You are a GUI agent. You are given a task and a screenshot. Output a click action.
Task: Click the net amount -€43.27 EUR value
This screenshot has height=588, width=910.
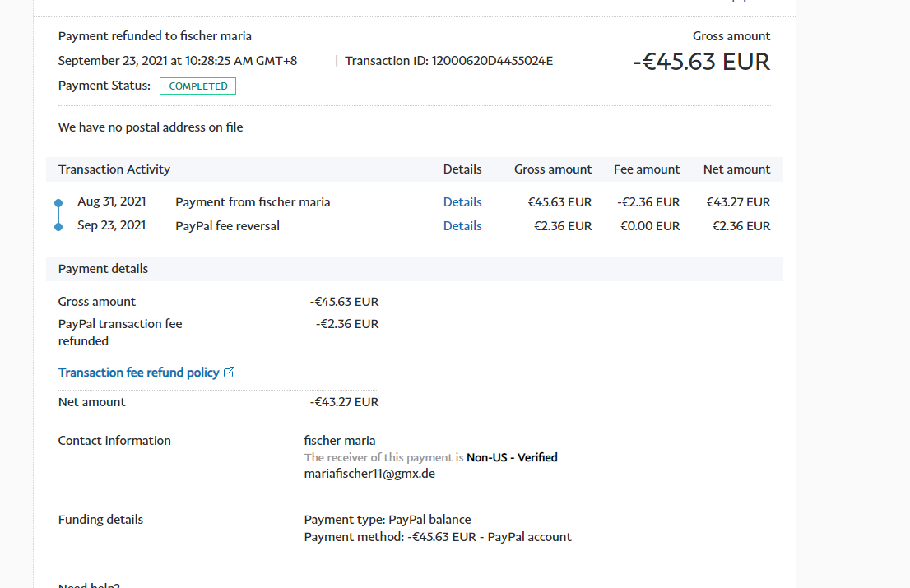(x=344, y=402)
